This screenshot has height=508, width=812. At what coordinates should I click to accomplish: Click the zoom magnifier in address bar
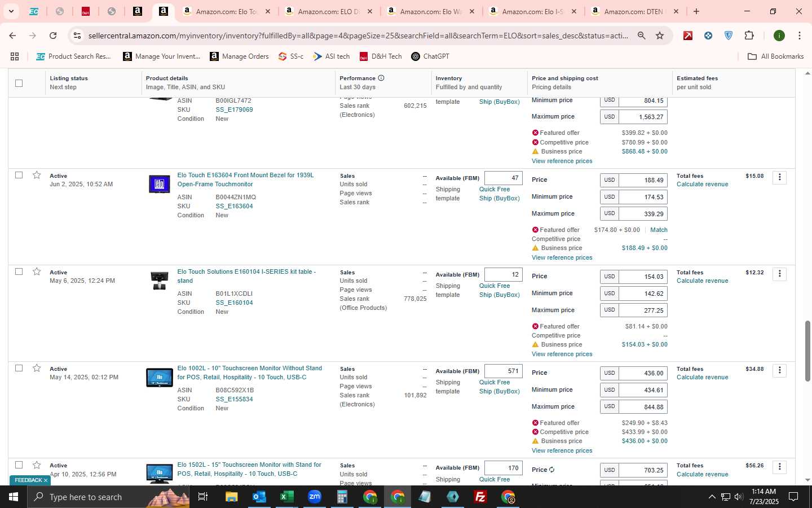pyautogui.click(x=642, y=36)
